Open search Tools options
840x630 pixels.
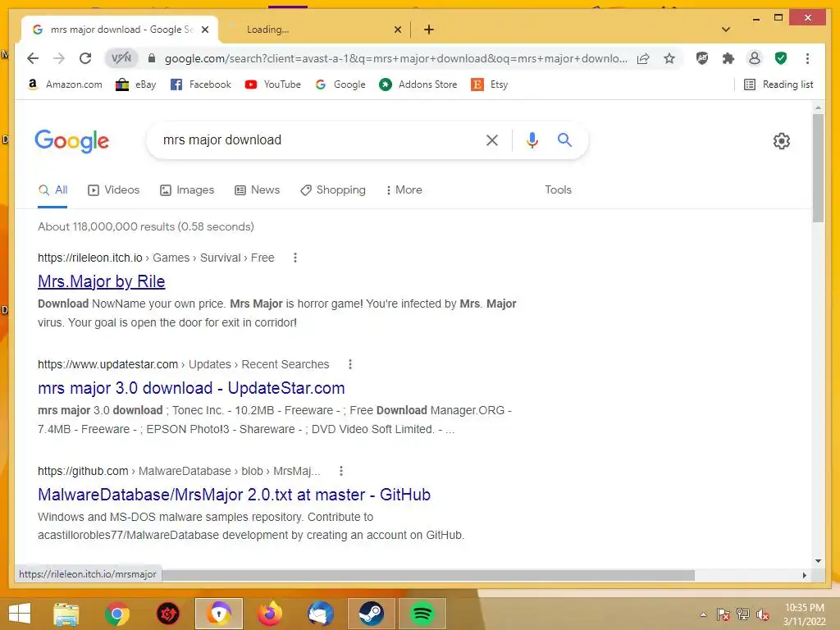558,189
